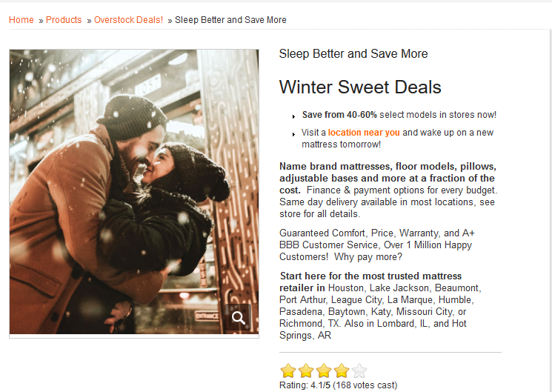The image size is (552, 392).
Task: Click the Rating 4.1/5 votes text
Action: pyautogui.click(x=338, y=385)
